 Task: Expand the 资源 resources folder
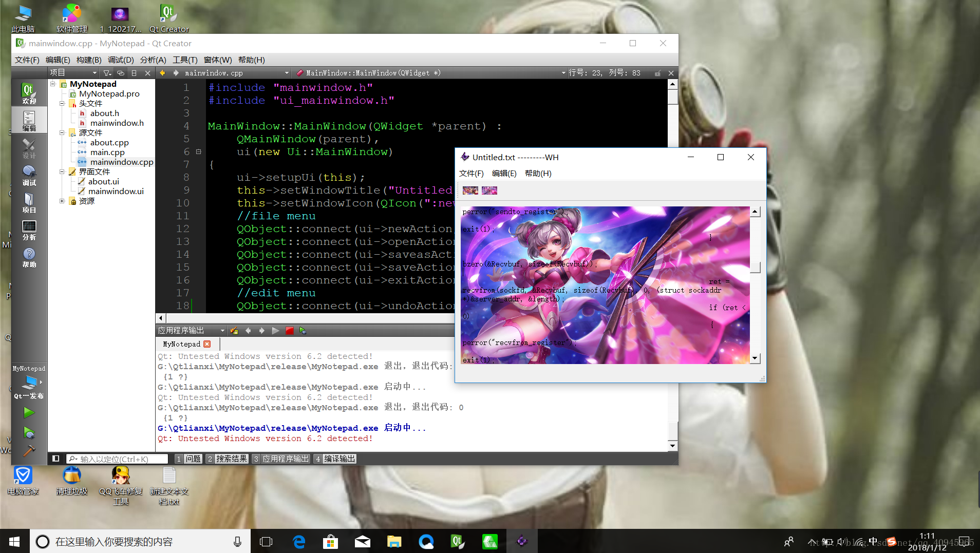[62, 201]
